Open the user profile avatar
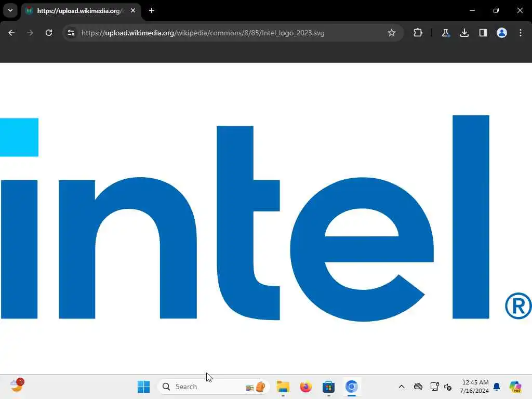The width and height of the screenshot is (532, 399). click(x=501, y=33)
